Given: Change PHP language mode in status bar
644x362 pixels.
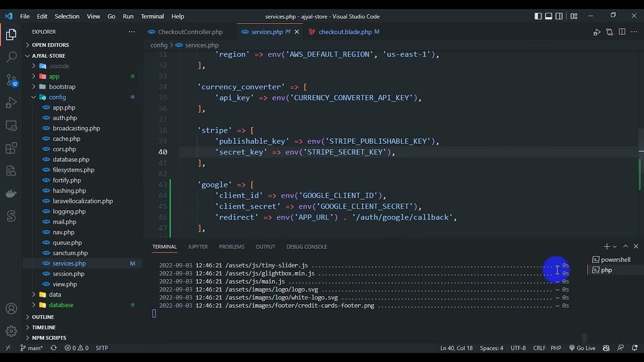Looking at the screenshot, I should [556, 348].
